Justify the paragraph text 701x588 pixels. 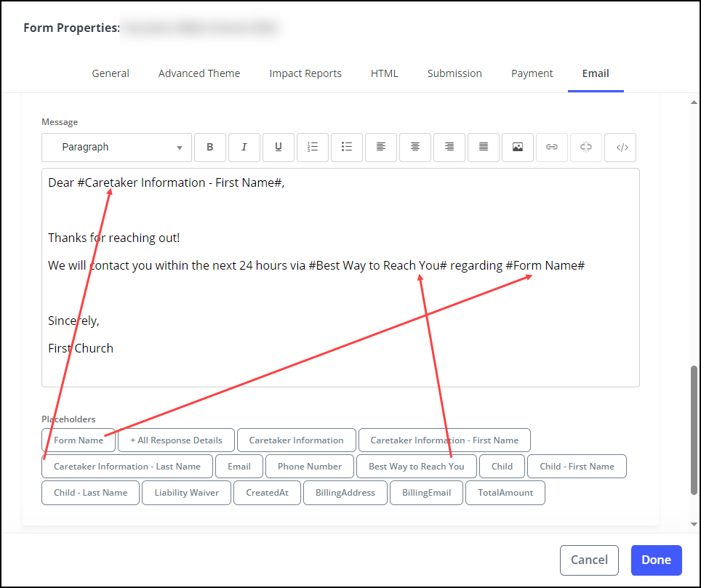point(484,148)
